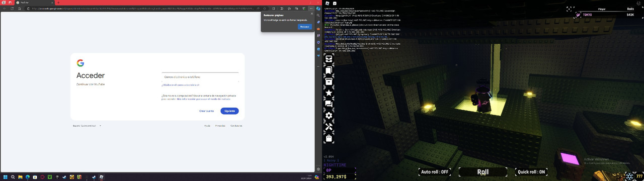Click the Restaurar button in Edge popup

point(304,27)
